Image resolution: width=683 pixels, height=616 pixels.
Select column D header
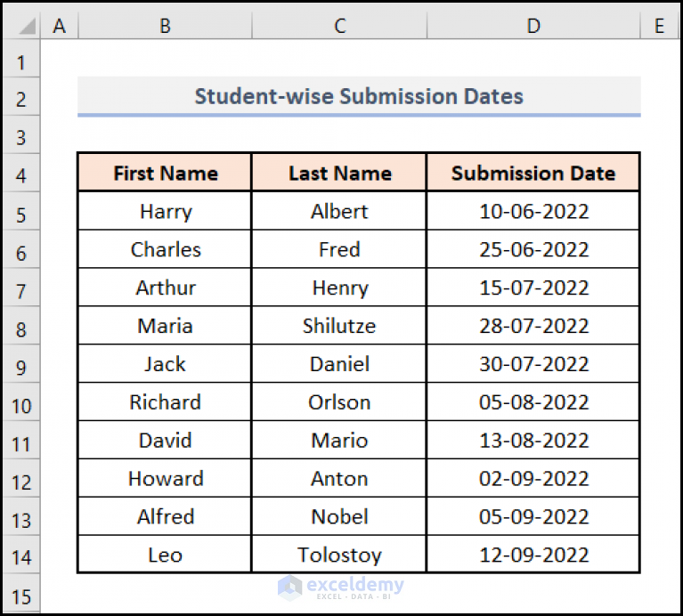pos(533,26)
